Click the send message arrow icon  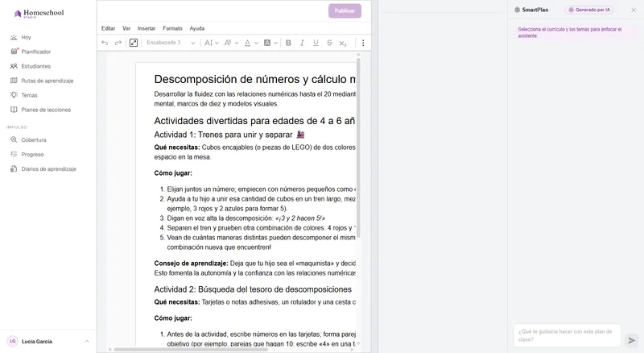coord(632,340)
